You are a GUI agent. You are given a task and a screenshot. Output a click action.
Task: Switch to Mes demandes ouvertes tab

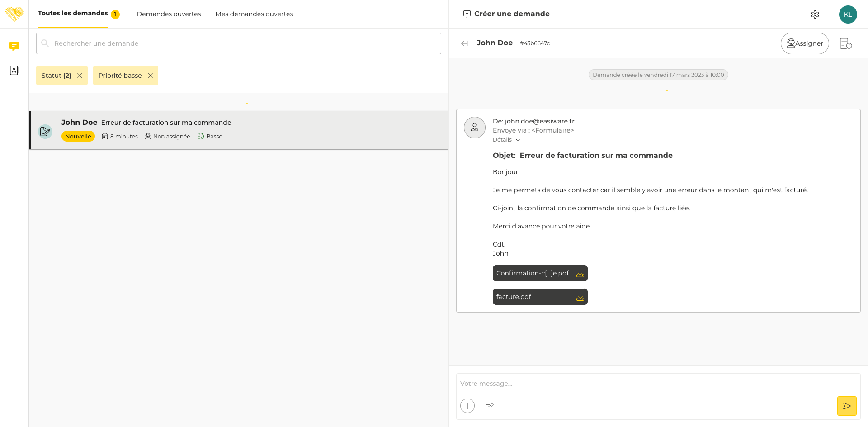[254, 14]
